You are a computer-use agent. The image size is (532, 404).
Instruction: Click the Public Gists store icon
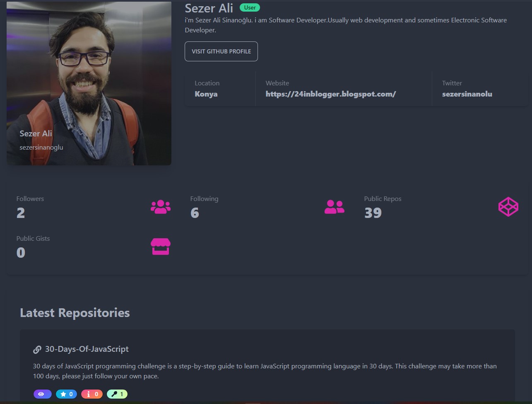pos(161,247)
